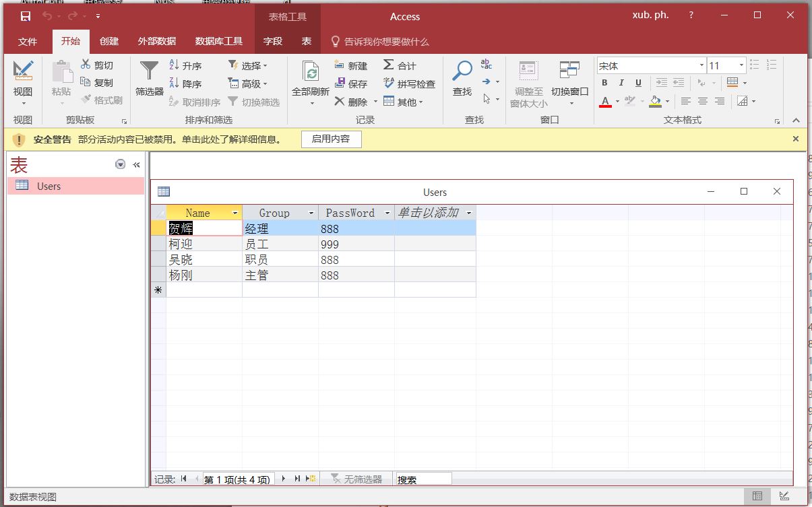Switch to the 外部数据 tab
Screen dimensions: 812x507
(157, 41)
